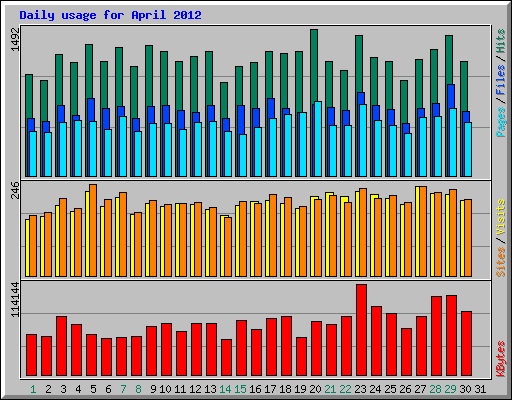This screenshot has height=400, width=512.
Task: Click the 114144 KBytes axis label
Action: (x=15, y=299)
